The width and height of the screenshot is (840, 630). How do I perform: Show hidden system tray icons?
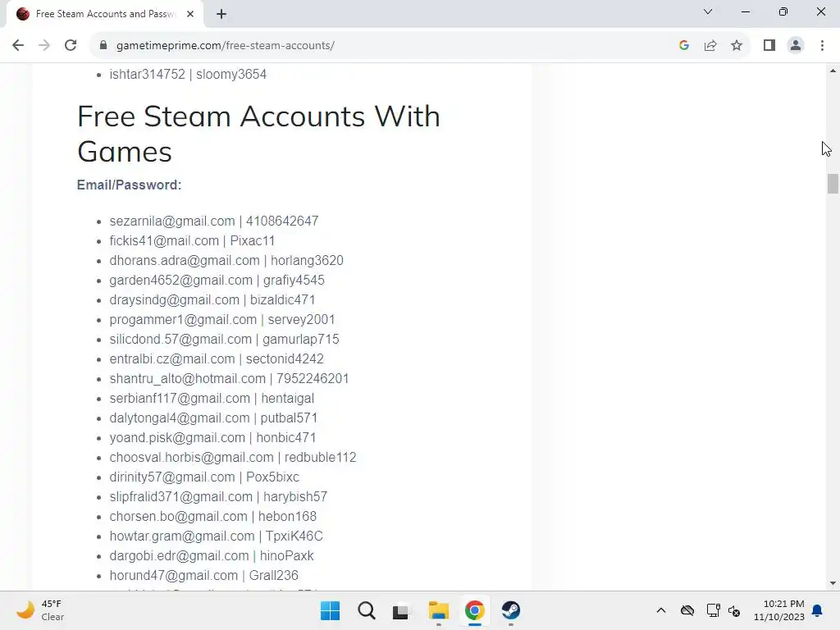point(661,610)
